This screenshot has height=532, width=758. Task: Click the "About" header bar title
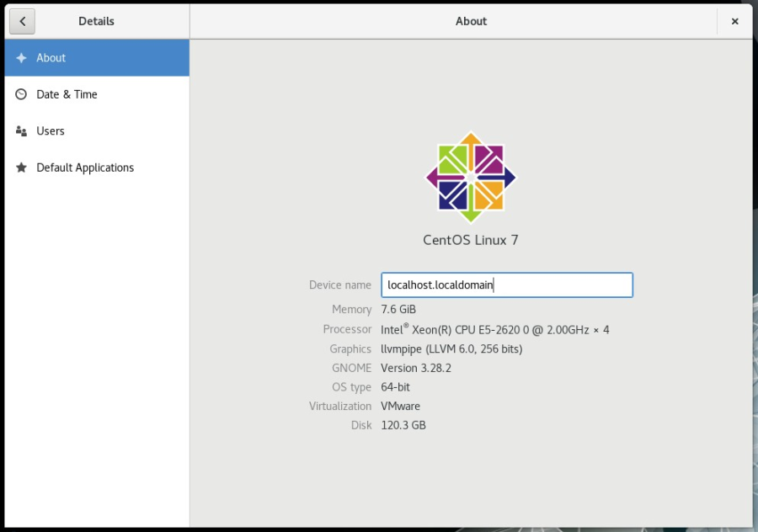coord(472,21)
